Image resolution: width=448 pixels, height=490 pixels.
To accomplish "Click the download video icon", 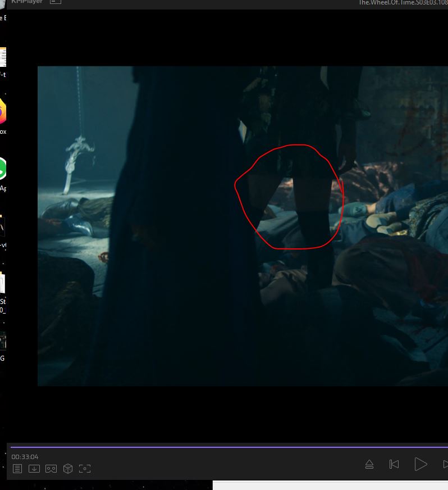I will 34,469.
